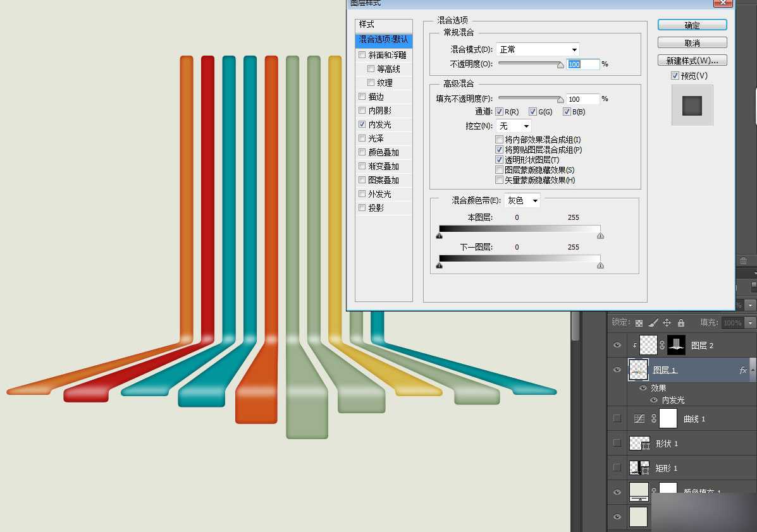The width and height of the screenshot is (757, 532).
Task: Click lock image pixels brush icon
Action: pyautogui.click(x=653, y=323)
